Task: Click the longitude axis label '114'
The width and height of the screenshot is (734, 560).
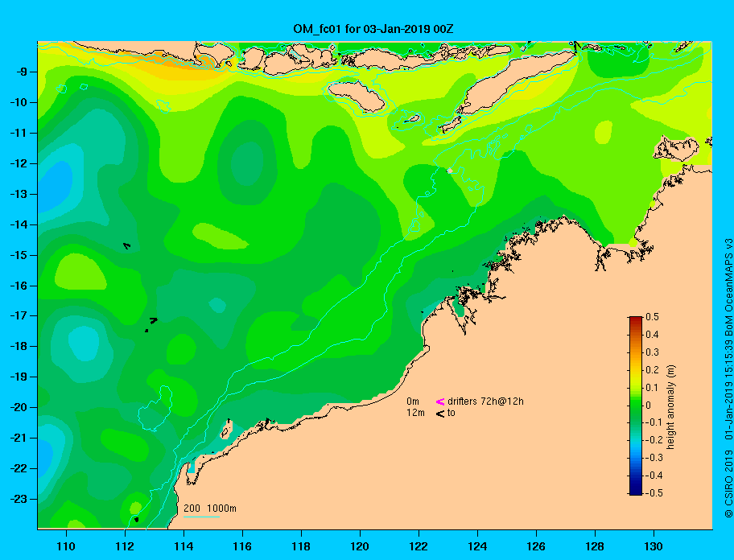Action: tap(183, 546)
